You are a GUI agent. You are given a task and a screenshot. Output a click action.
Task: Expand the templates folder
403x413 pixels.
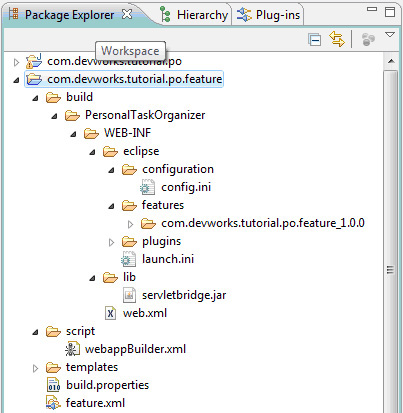click(35, 368)
